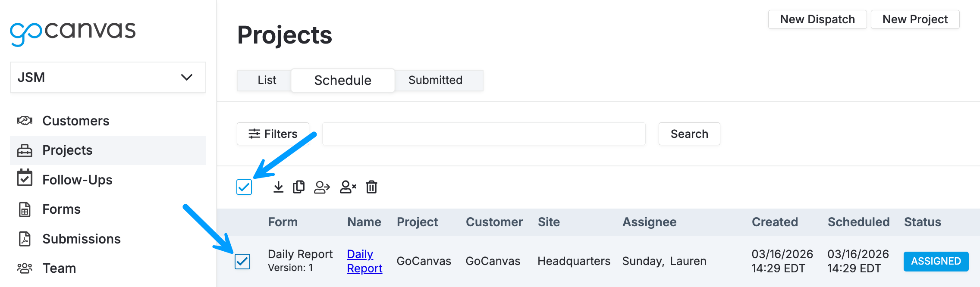
Task: Click the Search button
Action: tap(689, 134)
